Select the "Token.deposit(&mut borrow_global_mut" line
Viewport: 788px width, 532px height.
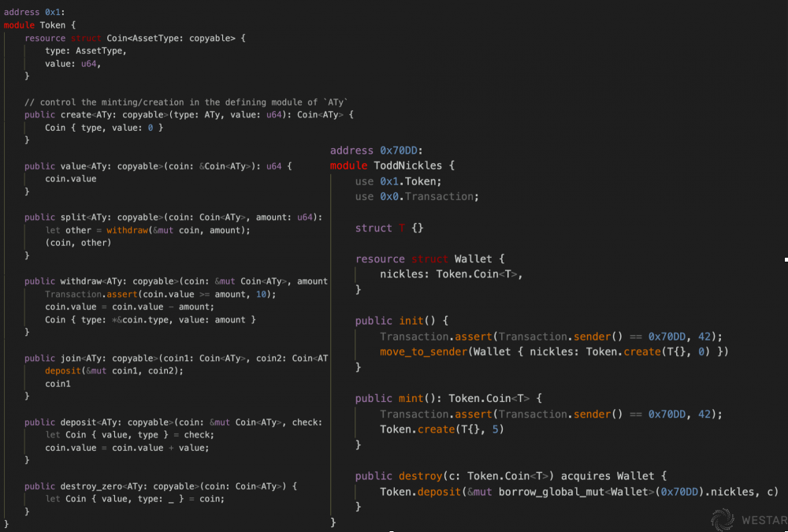(579, 491)
